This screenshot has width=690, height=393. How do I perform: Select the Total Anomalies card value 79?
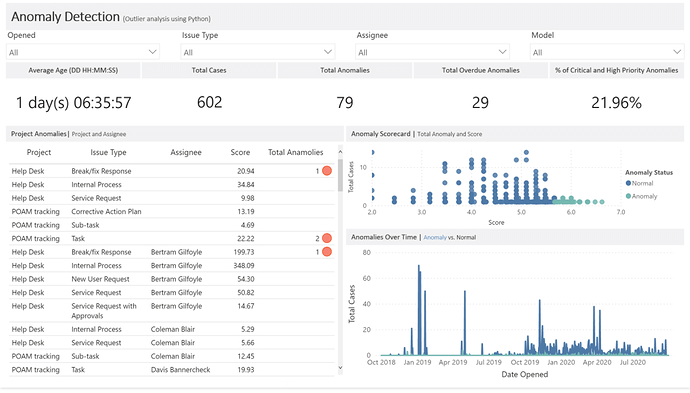[345, 103]
